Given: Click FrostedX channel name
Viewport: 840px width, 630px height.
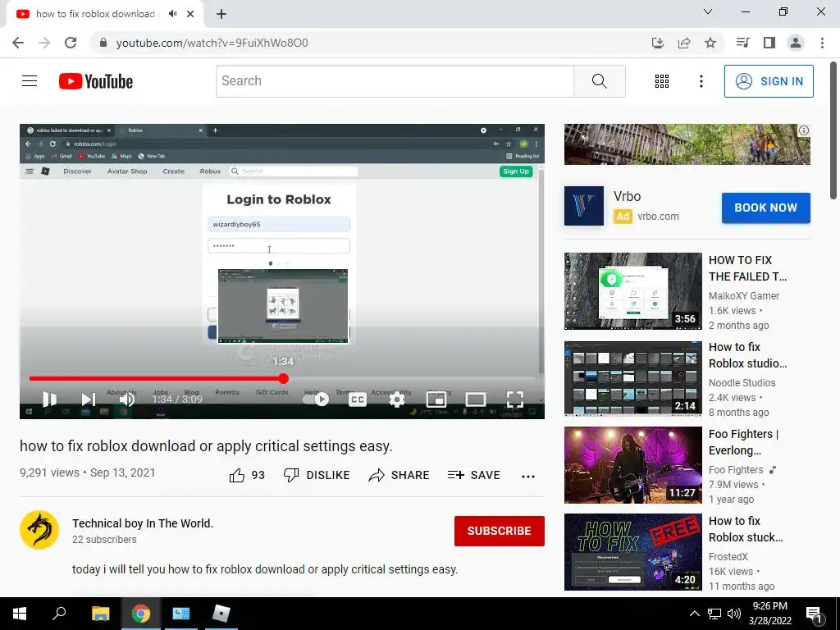Looking at the screenshot, I should [728, 557].
